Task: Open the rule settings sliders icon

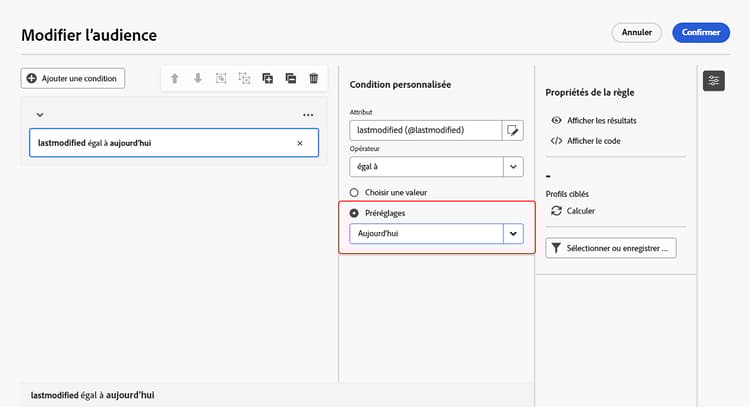Action: click(x=713, y=80)
